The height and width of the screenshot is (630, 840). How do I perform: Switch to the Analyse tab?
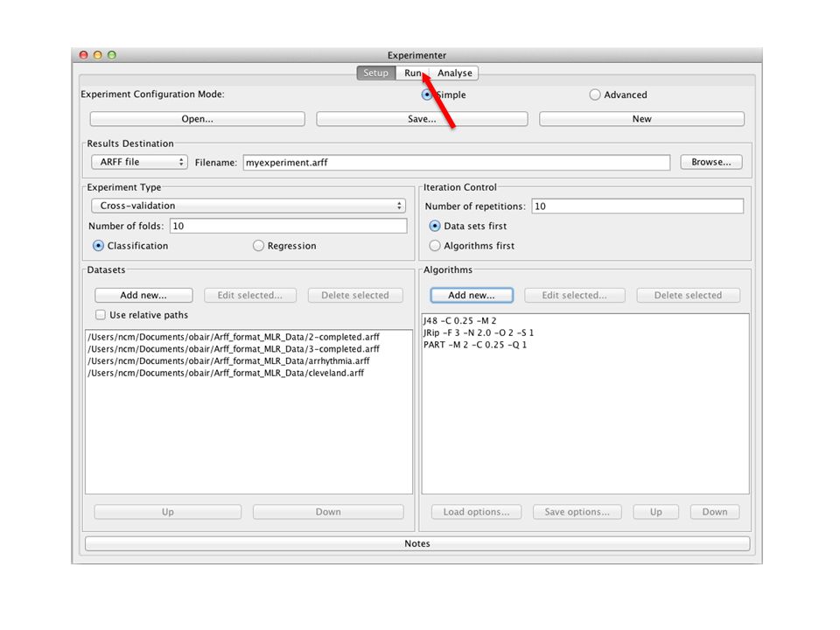tap(454, 73)
